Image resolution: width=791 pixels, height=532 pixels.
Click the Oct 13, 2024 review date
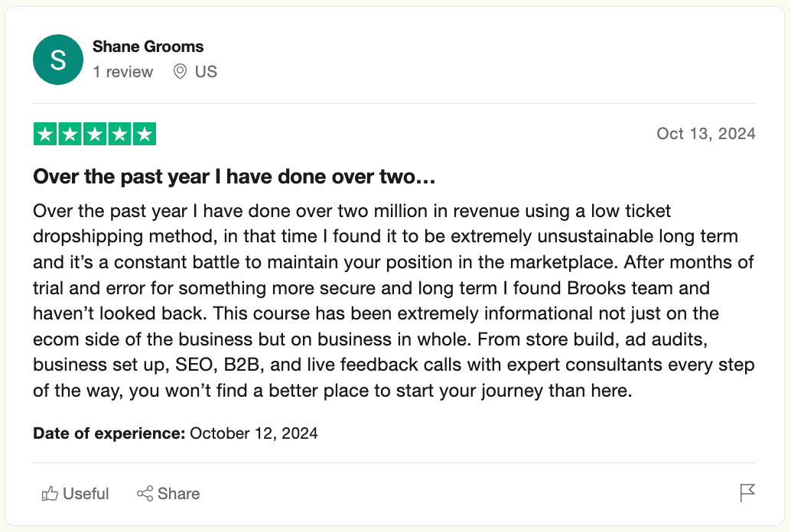[705, 134]
